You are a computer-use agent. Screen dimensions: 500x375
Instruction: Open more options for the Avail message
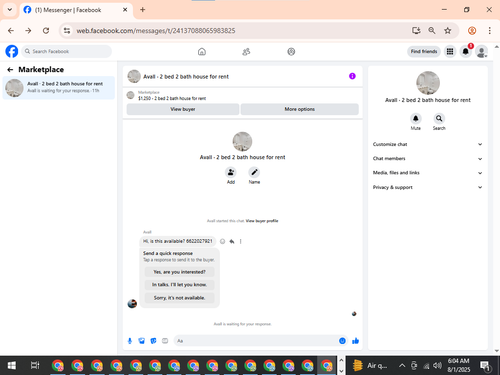[240, 241]
